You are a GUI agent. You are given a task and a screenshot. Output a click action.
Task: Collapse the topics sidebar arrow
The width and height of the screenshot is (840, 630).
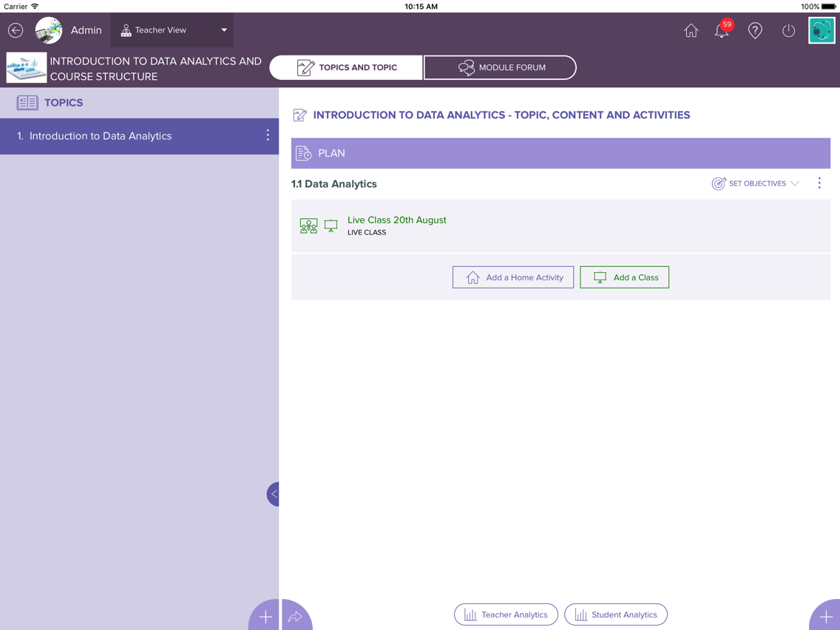pyautogui.click(x=273, y=494)
